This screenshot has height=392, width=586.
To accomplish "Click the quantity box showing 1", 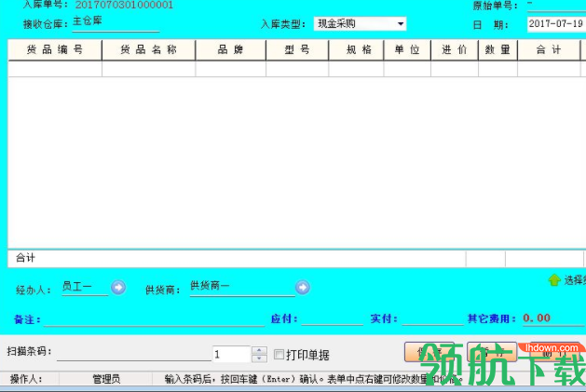I will 231,354.
